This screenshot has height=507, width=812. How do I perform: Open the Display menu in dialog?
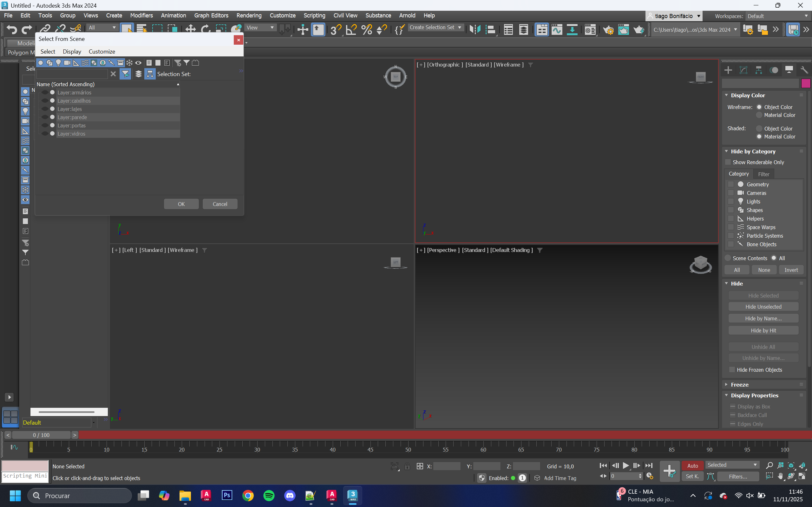72,52
